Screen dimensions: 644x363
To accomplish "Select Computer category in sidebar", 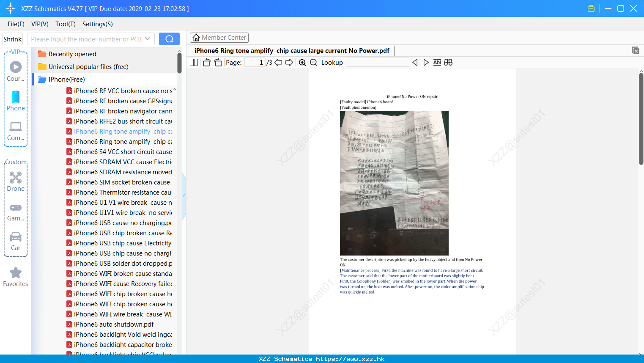I will 16,131.
